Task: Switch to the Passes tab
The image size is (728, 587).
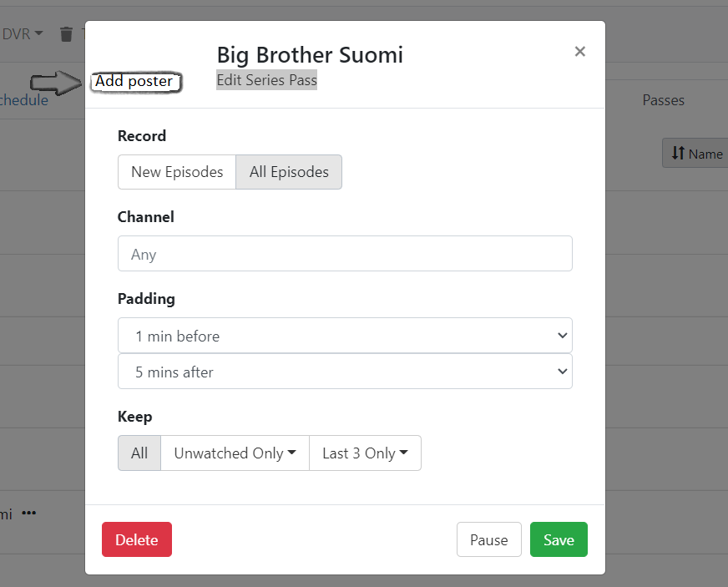Action: click(663, 100)
